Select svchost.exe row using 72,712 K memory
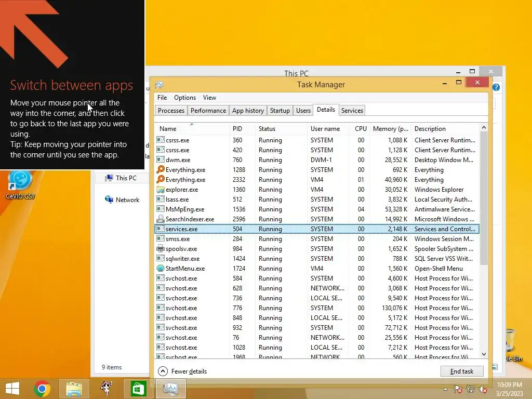Screen dimensions: 532x399 pos(317,327)
